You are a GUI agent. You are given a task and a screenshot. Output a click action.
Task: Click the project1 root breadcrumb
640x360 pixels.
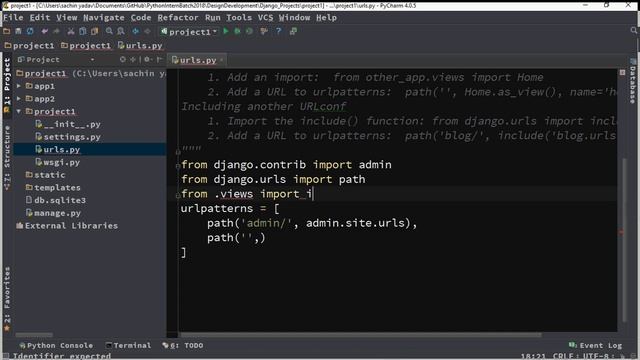29,46
